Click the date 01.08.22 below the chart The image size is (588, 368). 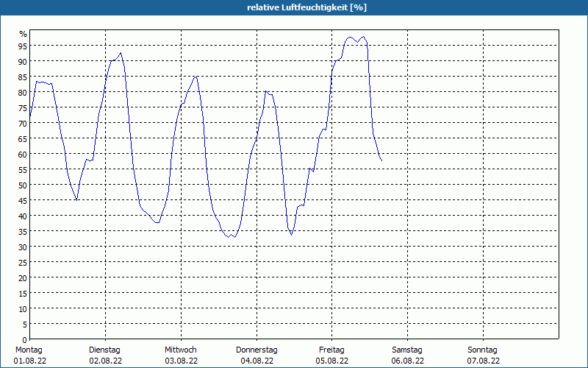click(x=29, y=361)
